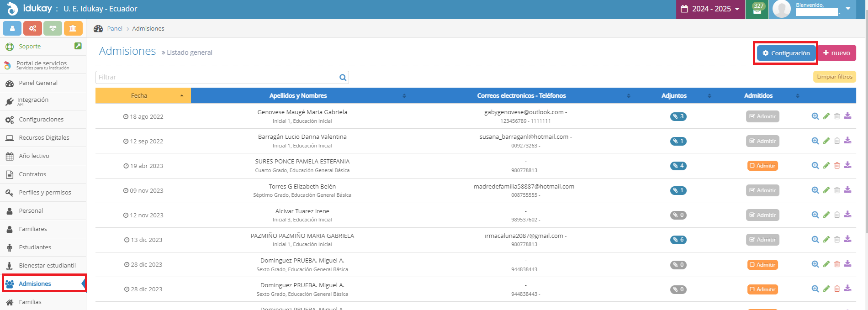
Task: Open the orange institution module icon
Action: tap(73, 28)
